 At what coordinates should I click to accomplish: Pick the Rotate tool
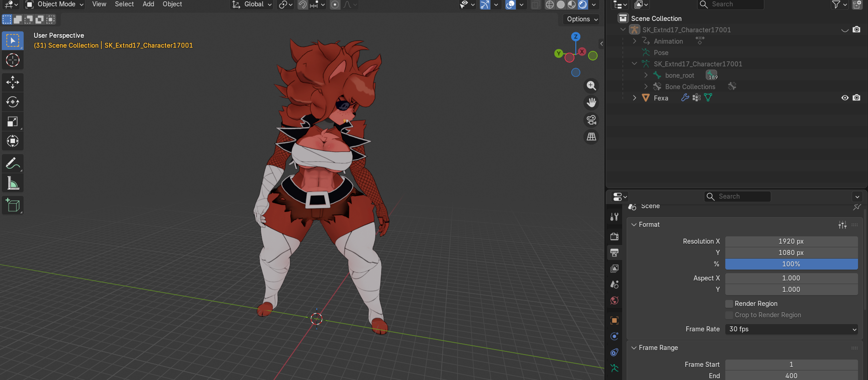(x=13, y=102)
